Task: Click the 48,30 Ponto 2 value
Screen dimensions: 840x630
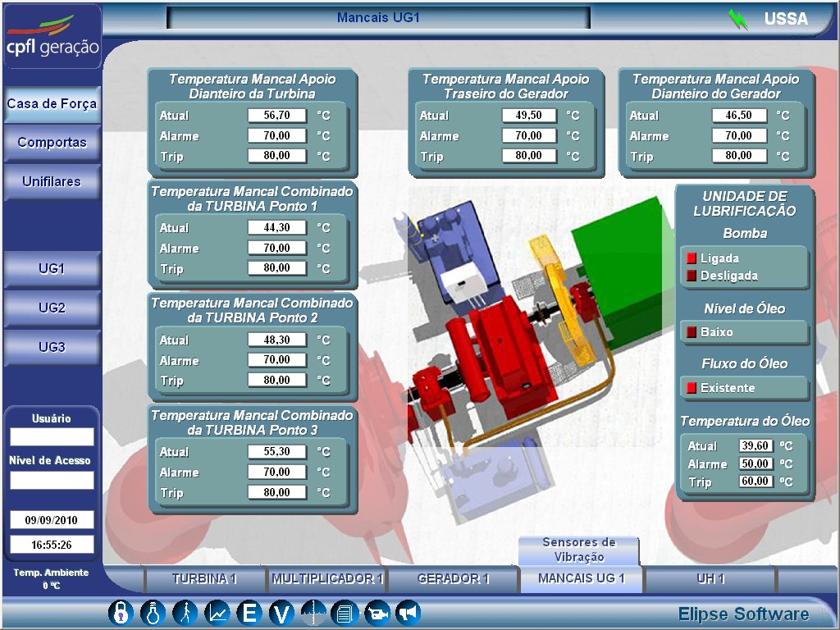Action: (x=277, y=340)
